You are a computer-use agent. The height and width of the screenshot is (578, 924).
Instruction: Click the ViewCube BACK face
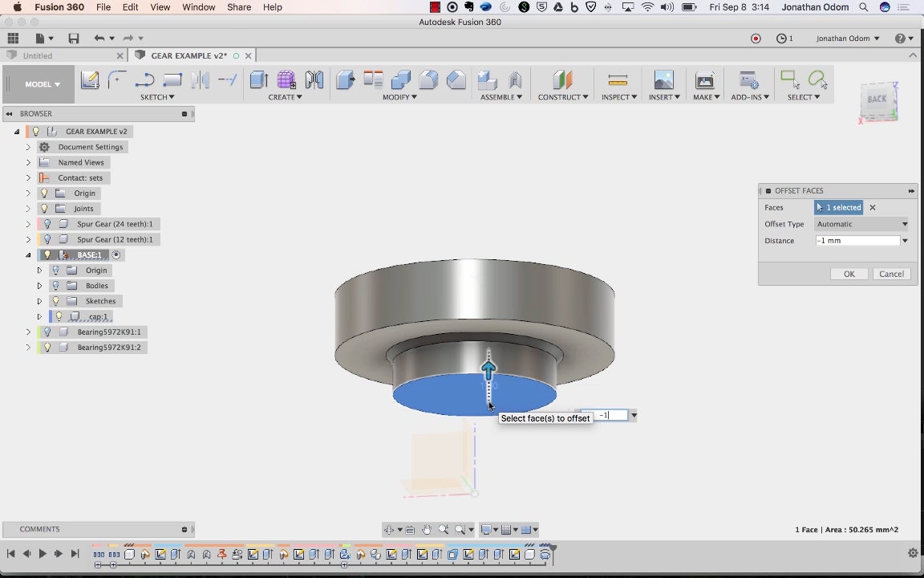[x=877, y=100]
